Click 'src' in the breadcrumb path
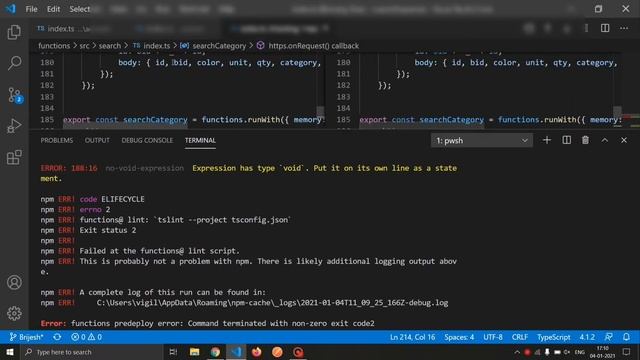The image size is (640, 360). tap(84, 46)
